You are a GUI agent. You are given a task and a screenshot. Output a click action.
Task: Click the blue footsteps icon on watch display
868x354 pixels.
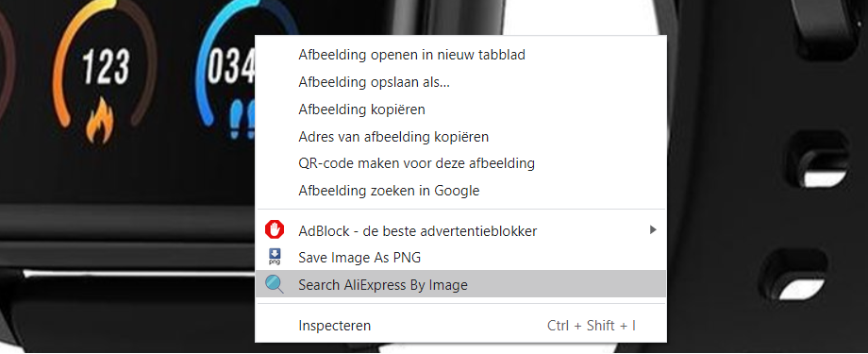coord(242,119)
